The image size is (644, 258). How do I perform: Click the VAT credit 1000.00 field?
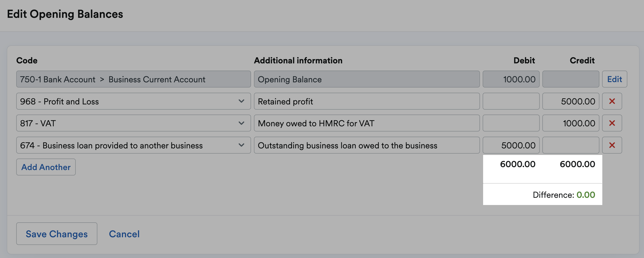(x=571, y=123)
